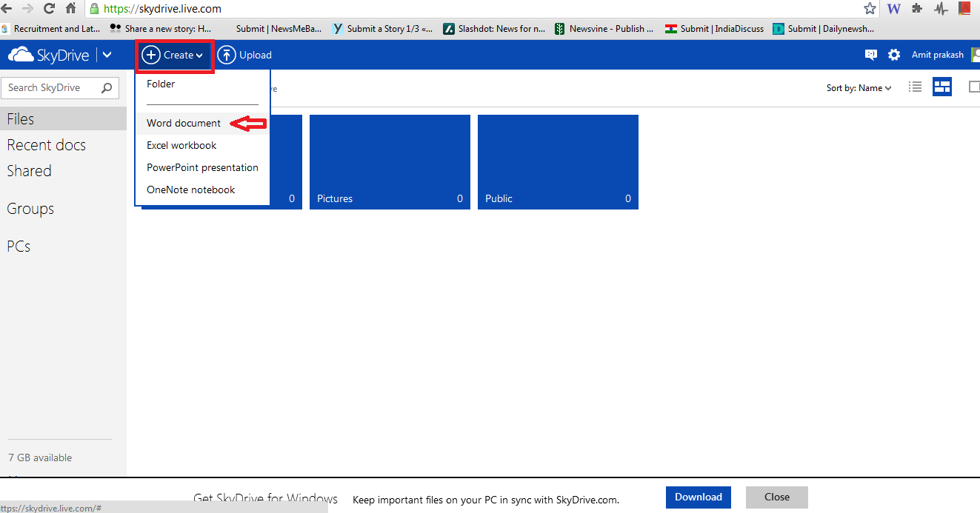
Task: Open Recent docs in sidebar
Action: click(47, 145)
